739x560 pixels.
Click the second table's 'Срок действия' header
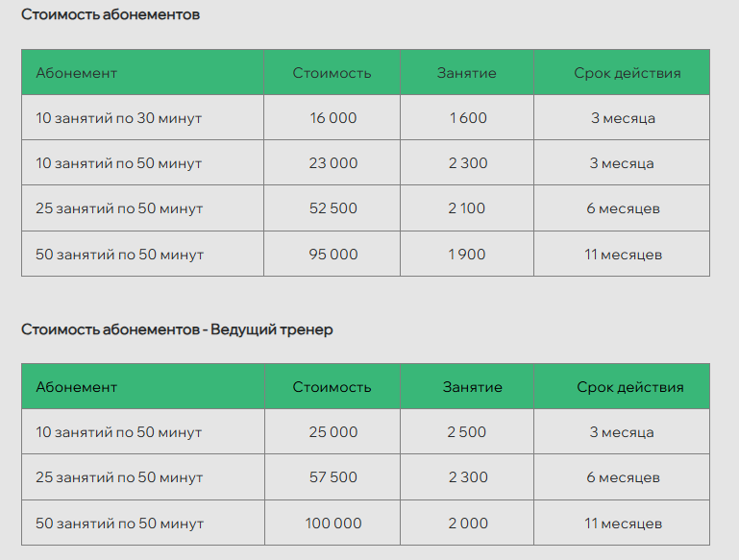[630, 387]
